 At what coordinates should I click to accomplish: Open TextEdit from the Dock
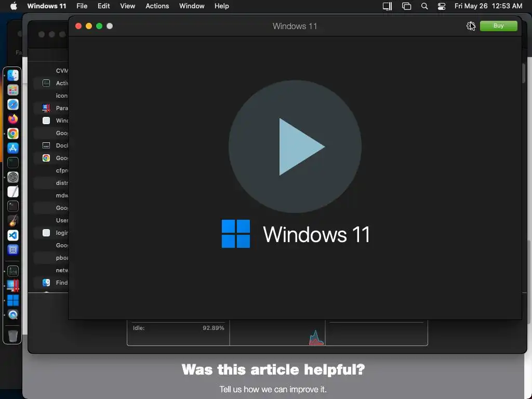click(13, 192)
